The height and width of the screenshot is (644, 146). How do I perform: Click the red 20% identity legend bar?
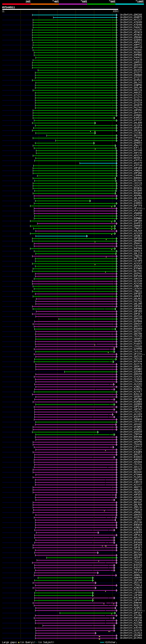16,4
